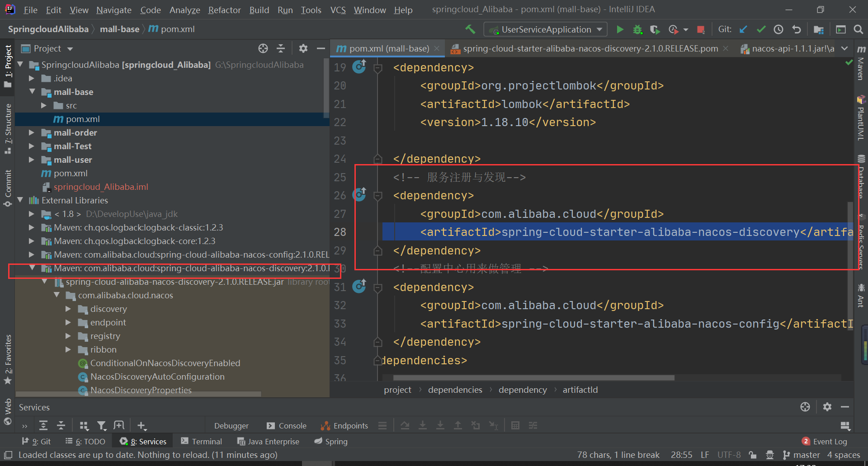This screenshot has width=868, height=466.
Task: Open the Refactor menu
Action: 224,10
